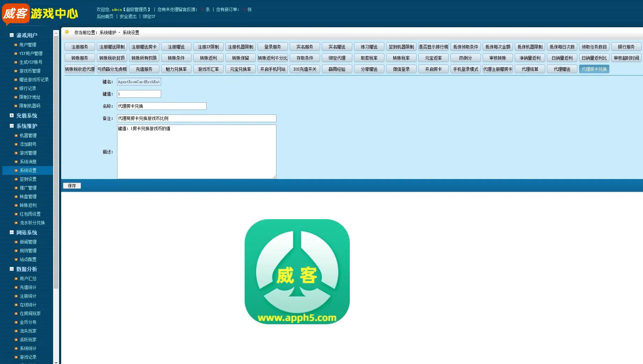Click the 键值 input field

[139, 94]
